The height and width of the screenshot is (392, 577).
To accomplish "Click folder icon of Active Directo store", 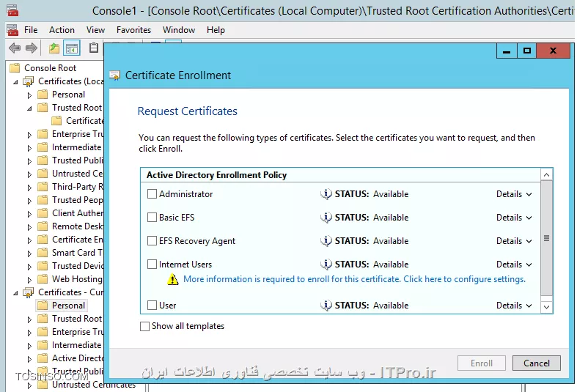I will [x=43, y=358].
